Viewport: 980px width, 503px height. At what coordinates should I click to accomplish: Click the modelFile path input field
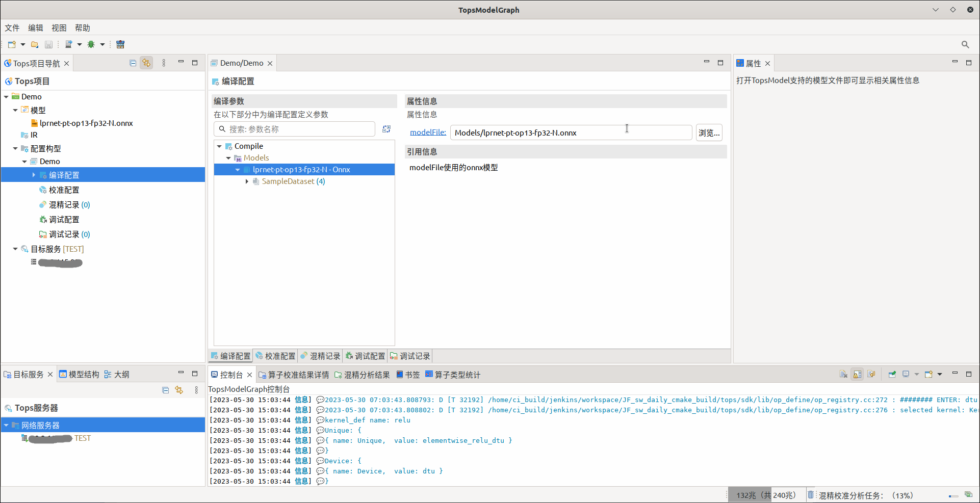tap(571, 133)
